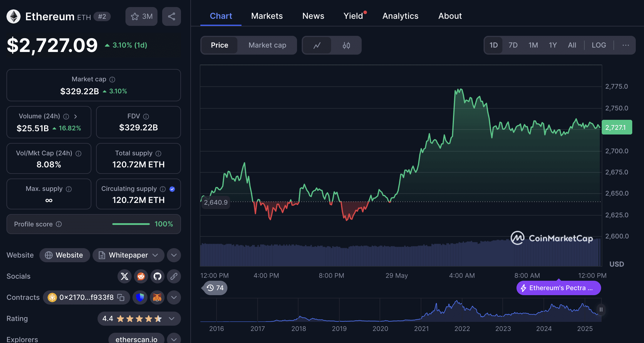Set chart range to All
Viewport: 644px width, 343px height.
tap(572, 45)
